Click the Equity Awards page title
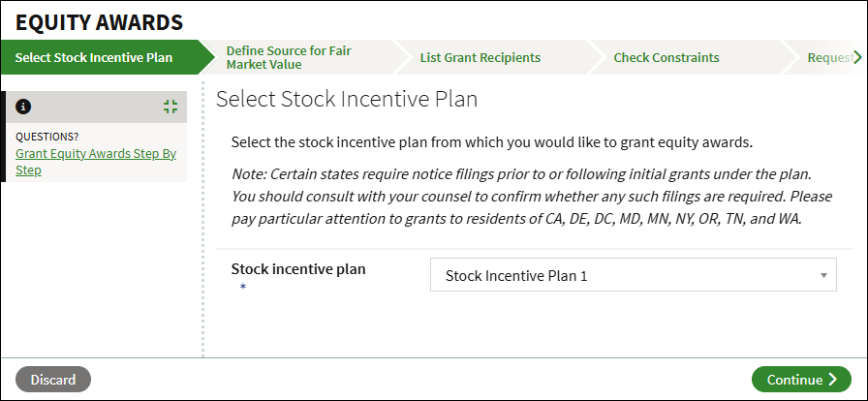 click(99, 22)
